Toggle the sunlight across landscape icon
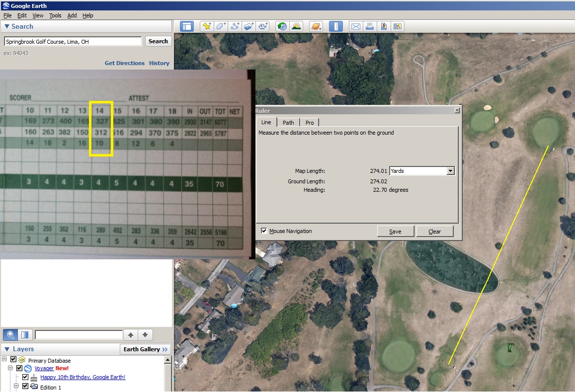Image resolution: width=575 pixels, height=392 pixels. pos(296,26)
